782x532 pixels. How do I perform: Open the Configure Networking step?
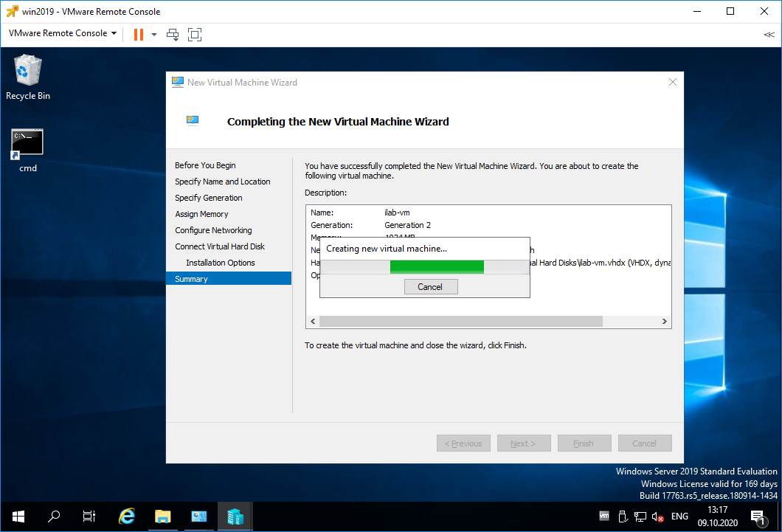coord(213,230)
